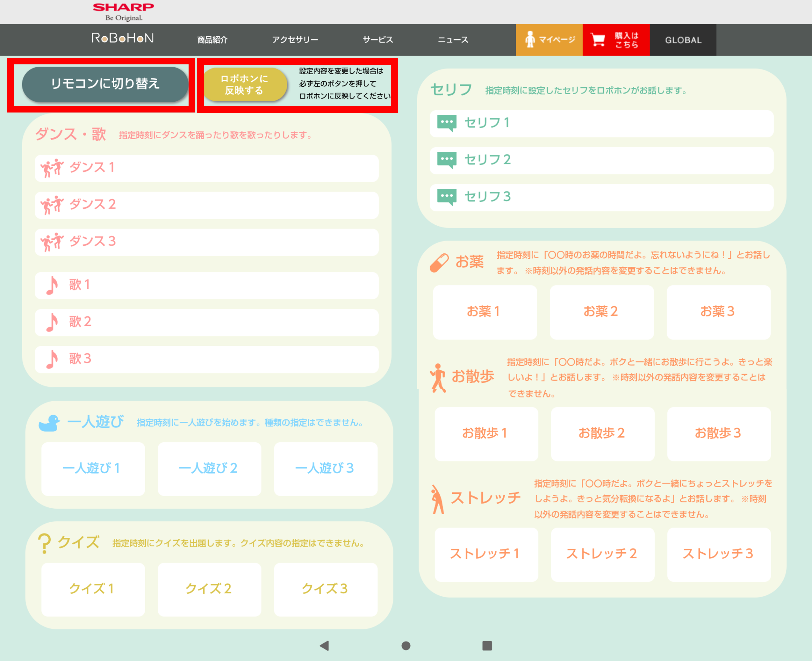Click the ストレッチ section heading text
Image resolution: width=812 pixels, height=661 pixels.
click(x=486, y=498)
